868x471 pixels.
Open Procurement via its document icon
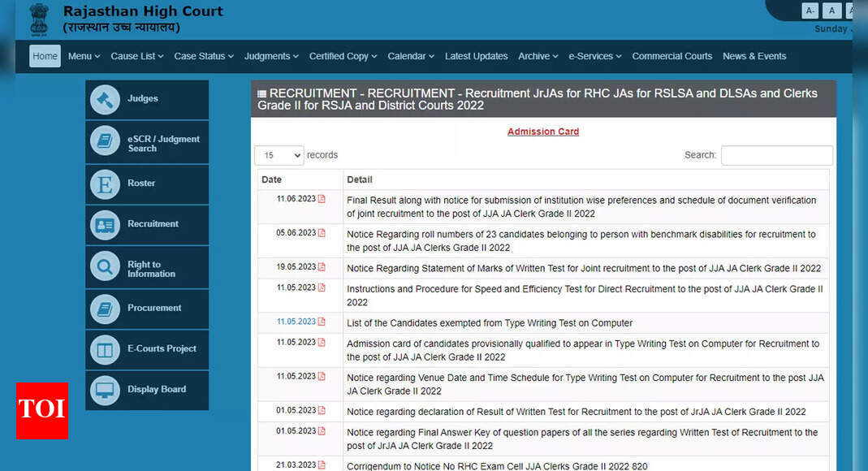pos(105,309)
